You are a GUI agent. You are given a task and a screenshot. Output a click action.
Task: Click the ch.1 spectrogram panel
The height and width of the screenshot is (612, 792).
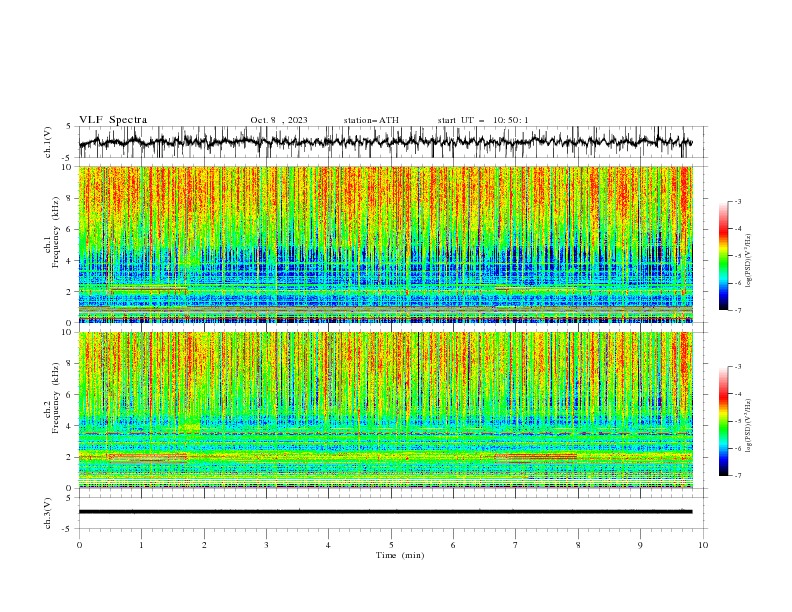pyautogui.click(x=386, y=244)
